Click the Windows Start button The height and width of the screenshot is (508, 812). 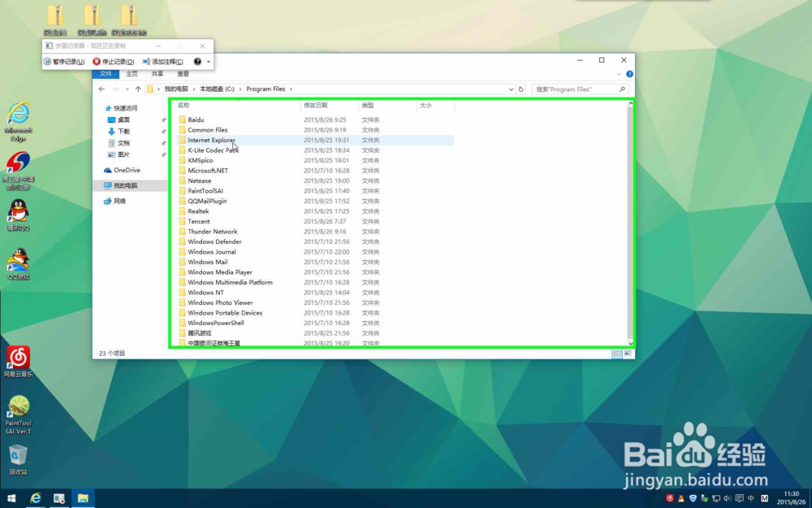[11, 499]
